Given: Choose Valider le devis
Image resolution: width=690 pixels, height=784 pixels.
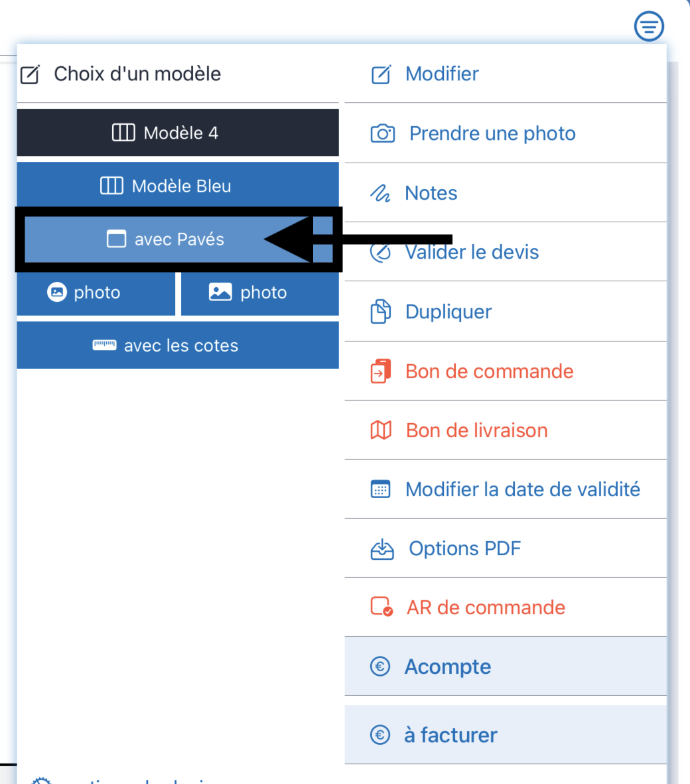Looking at the screenshot, I should (506, 252).
